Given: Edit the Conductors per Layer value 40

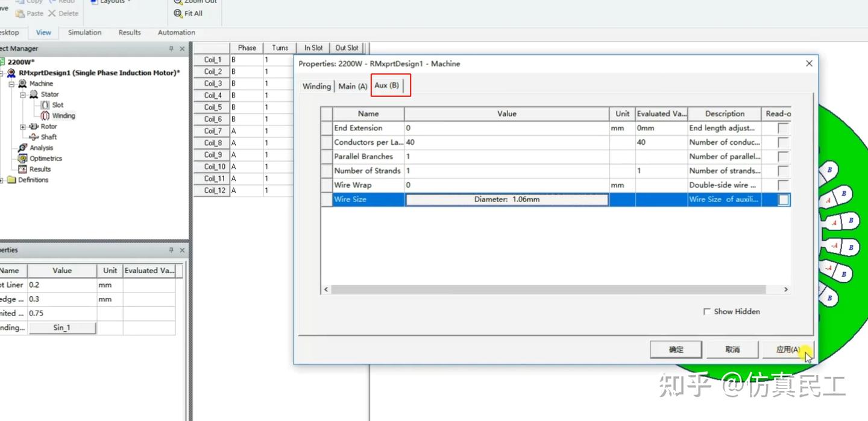Looking at the screenshot, I should pos(507,142).
